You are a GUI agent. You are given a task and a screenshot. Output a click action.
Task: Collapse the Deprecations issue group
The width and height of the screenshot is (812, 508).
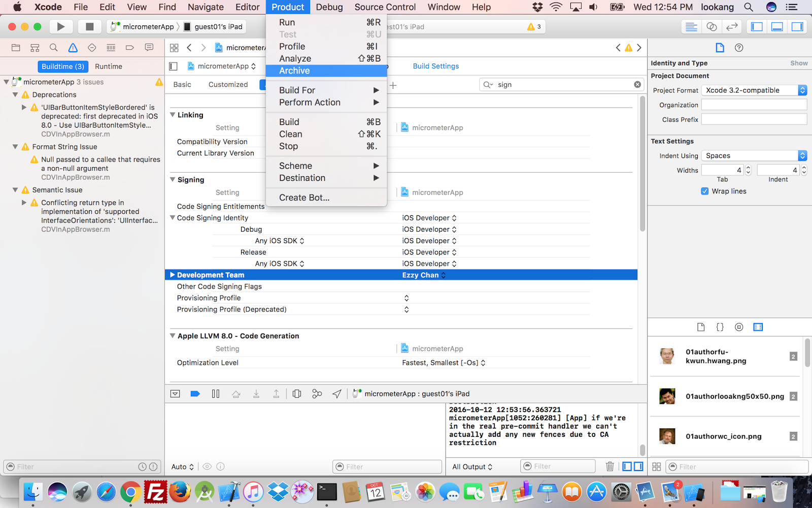coord(15,95)
